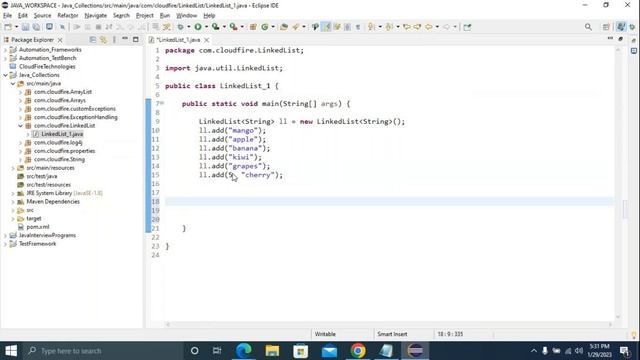Run the program with green Run icon
This screenshot has width=640, height=360.
198,27
